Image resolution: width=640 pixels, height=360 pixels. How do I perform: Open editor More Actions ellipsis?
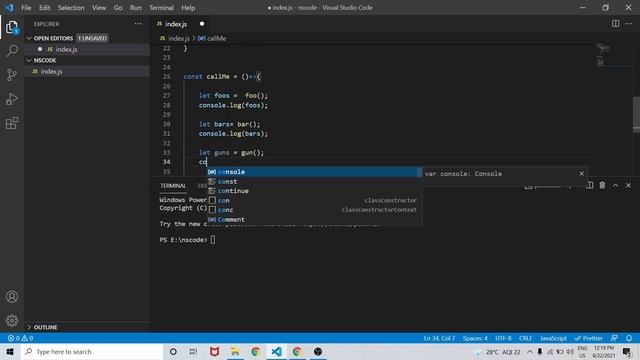[x=628, y=24]
